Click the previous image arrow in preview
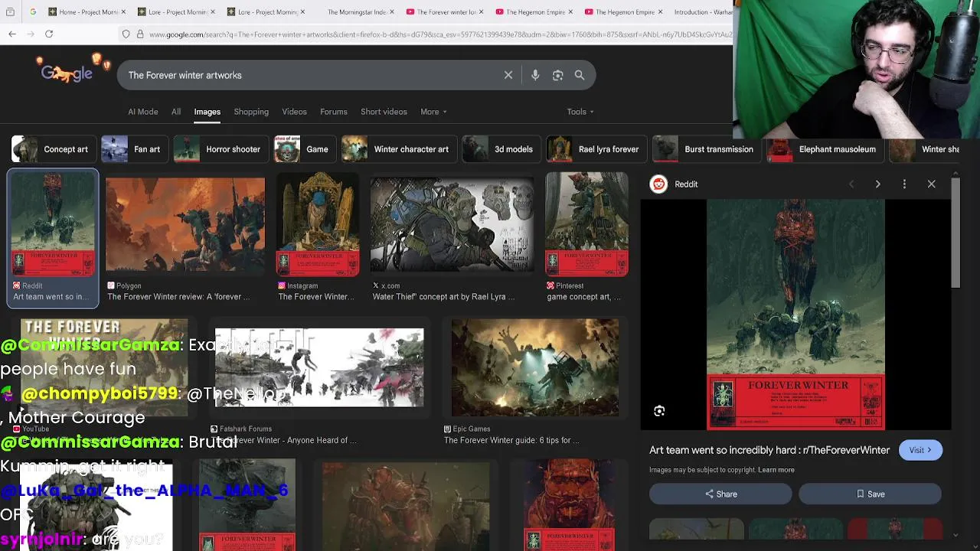The image size is (980, 551). pos(851,184)
